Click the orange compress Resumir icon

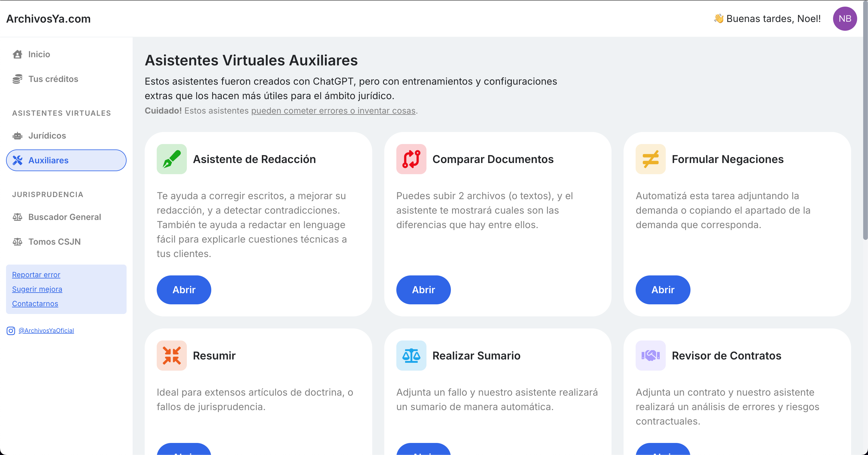[171, 355]
